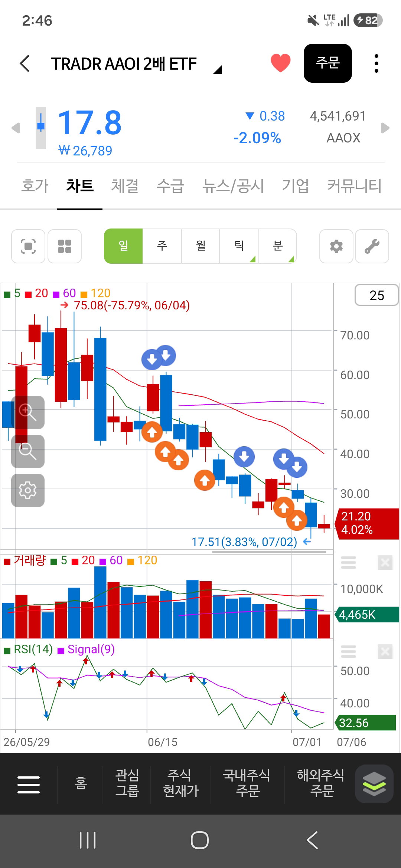Tap the green layers stack icon

374,784
